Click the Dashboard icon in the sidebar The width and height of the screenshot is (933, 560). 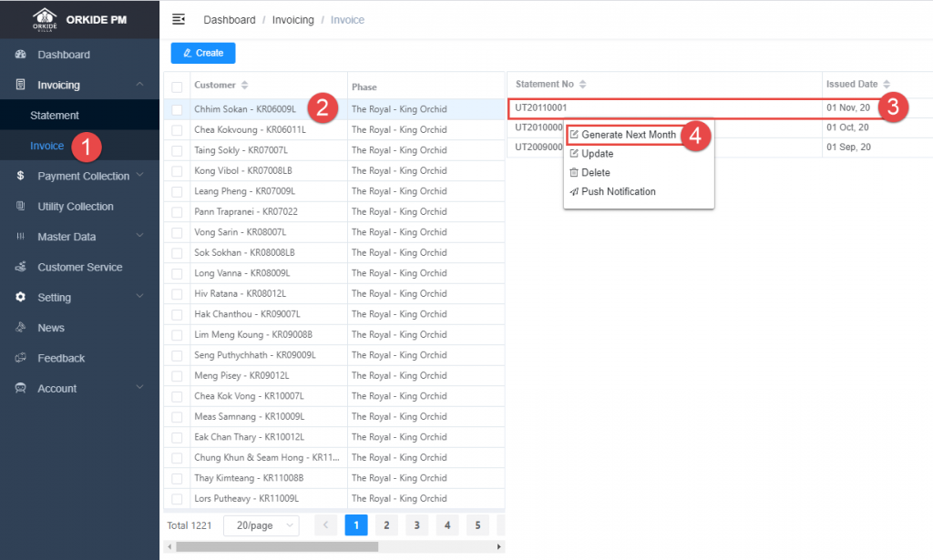20,55
